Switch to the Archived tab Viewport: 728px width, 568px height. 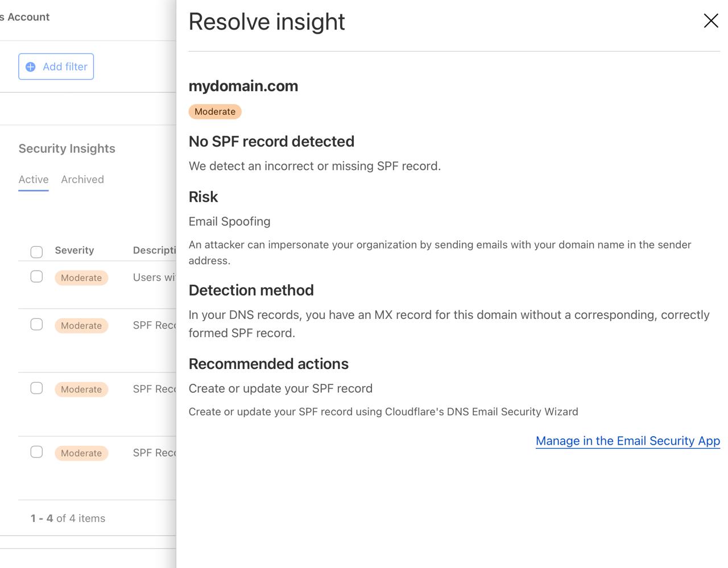82,180
